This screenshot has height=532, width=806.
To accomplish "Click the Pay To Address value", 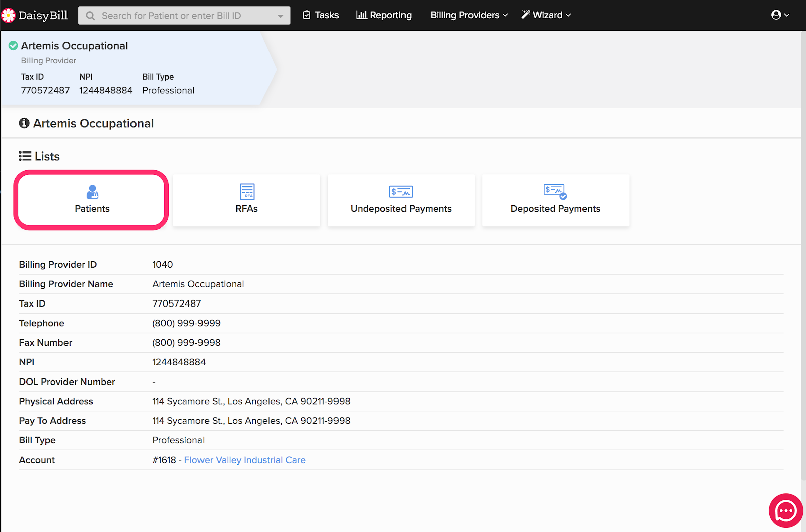I will pos(251,421).
